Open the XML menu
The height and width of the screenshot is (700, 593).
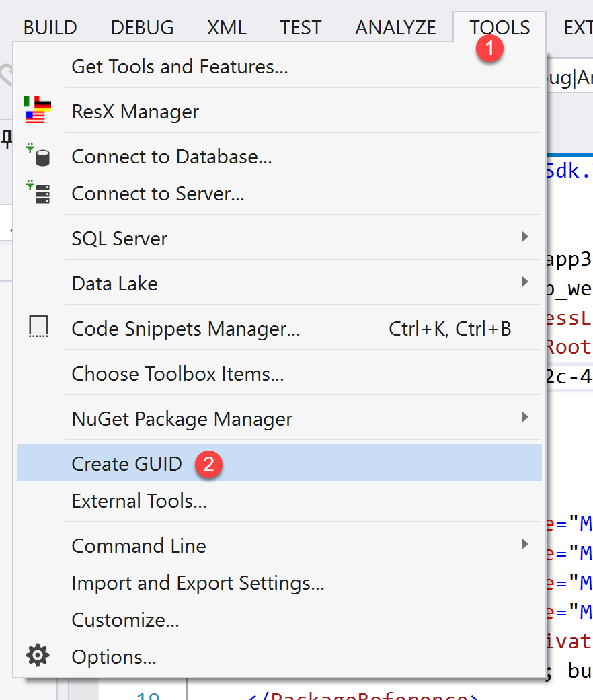[x=227, y=28]
